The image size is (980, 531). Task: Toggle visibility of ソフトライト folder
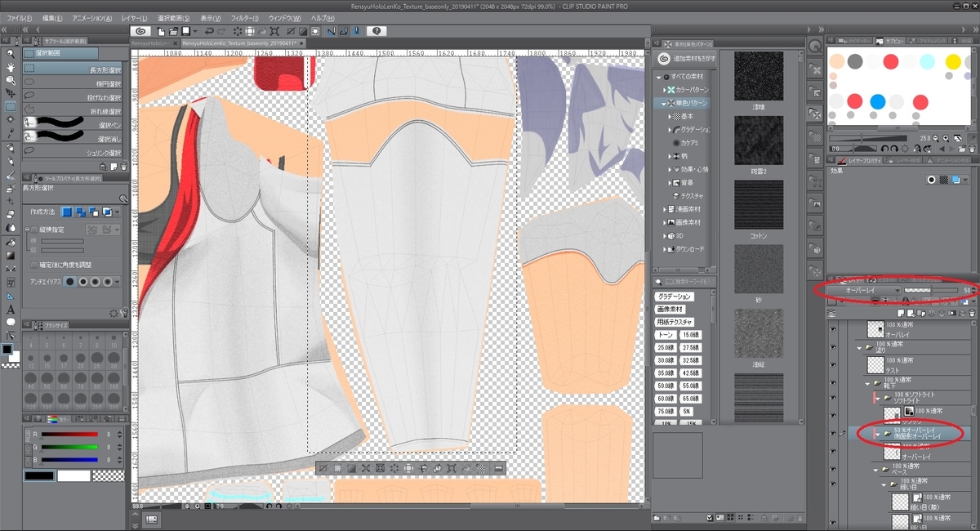pos(833,398)
